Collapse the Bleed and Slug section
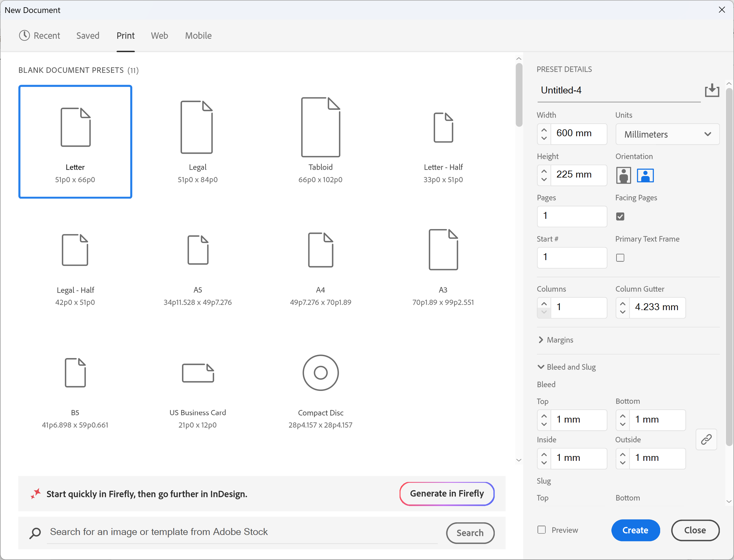 pyautogui.click(x=567, y=367)
